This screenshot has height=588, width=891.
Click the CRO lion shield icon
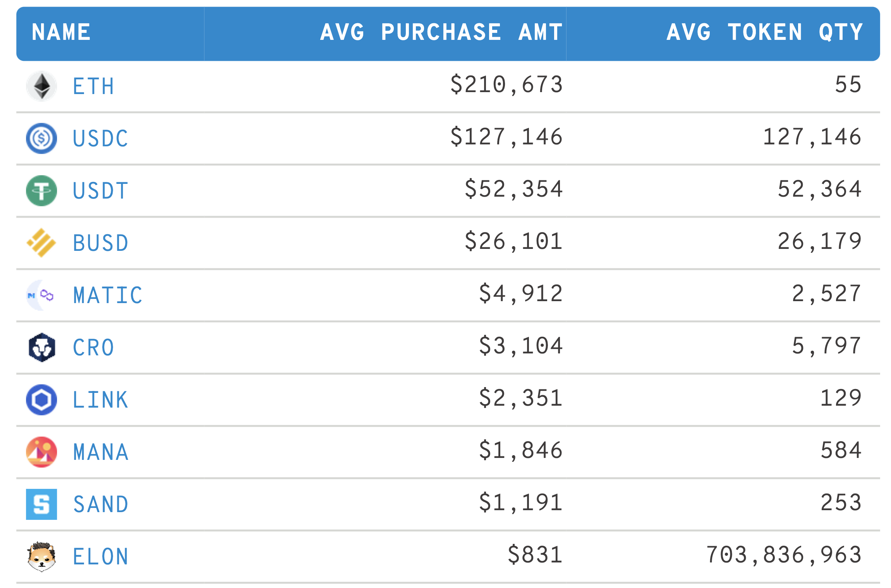(41, 347)
